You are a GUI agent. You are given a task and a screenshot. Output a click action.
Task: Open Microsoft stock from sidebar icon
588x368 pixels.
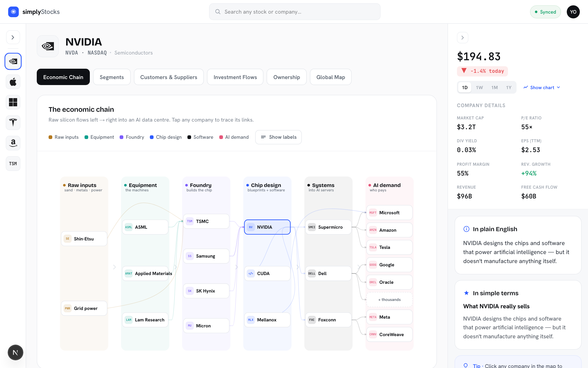click(13, 102)
